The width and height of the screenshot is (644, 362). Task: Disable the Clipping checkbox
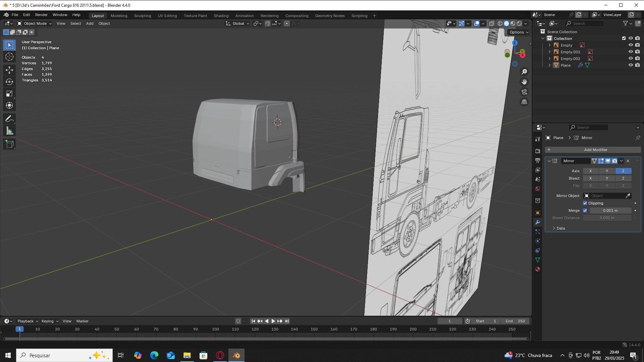(585, 203)
